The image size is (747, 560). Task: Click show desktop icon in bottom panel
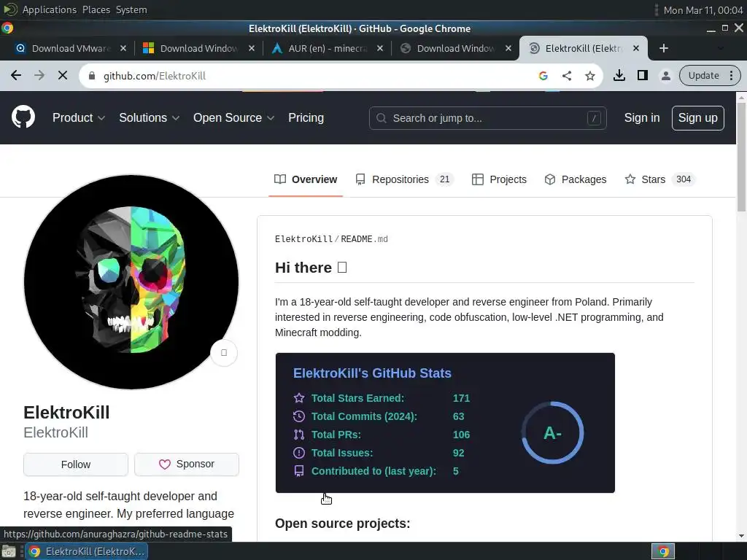[x=9, y=551]
